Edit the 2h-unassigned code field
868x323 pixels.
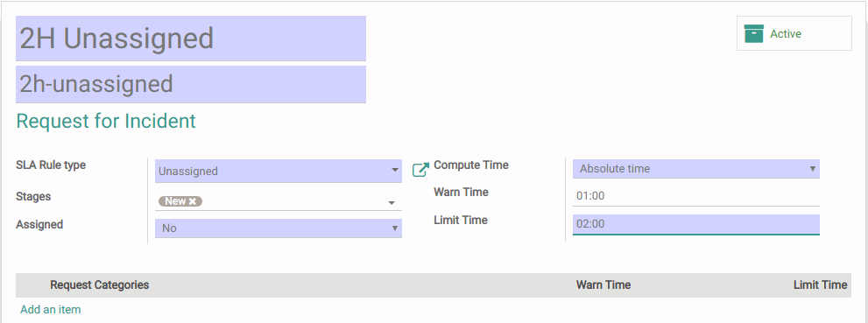pos(190,84)
